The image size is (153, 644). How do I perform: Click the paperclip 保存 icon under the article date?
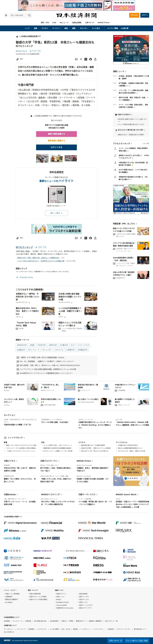[18, 59]
